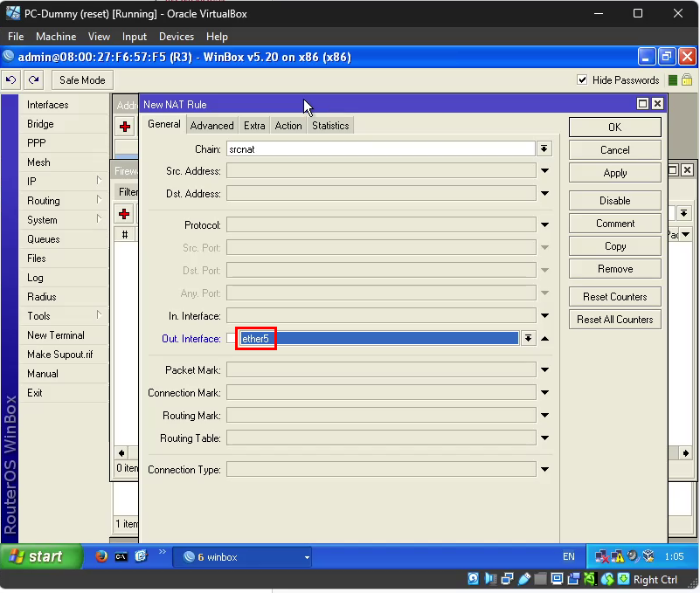Click into the Chain input field

point(380,149)
